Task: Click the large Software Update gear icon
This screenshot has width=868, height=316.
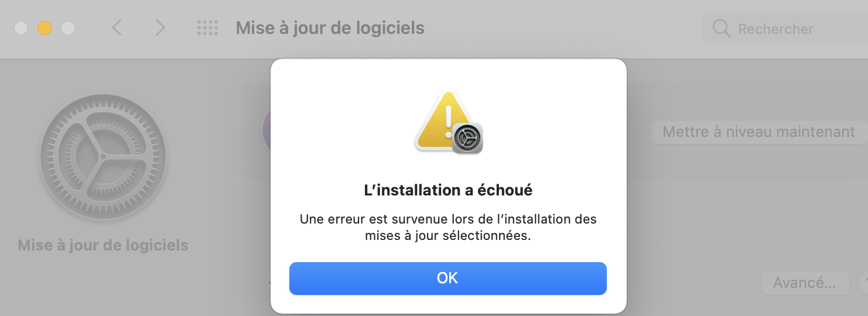Action: [x=103, y=157]
